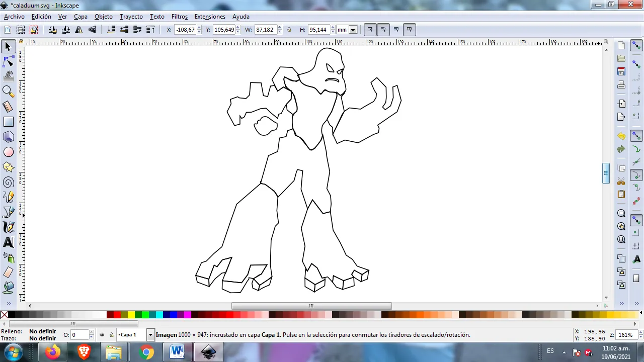Lower selection to bottom
Screen dimensions: 644x362
111,30
